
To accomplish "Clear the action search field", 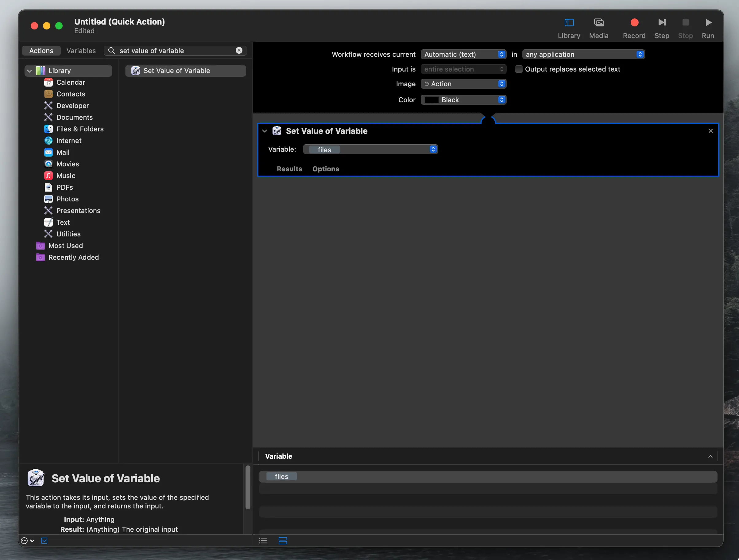I will point(239,50).
